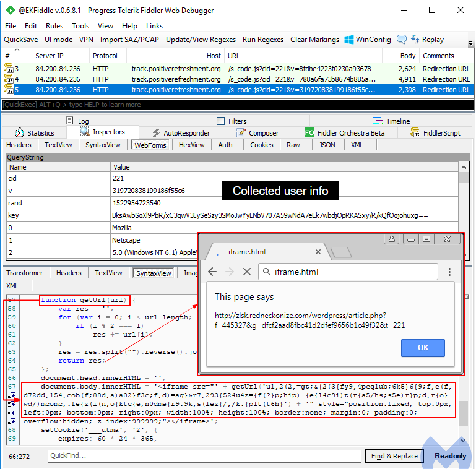Click the FiddlerScript JS scroll icon
This screenshot has width=476, height=469.
coord(415,132)
